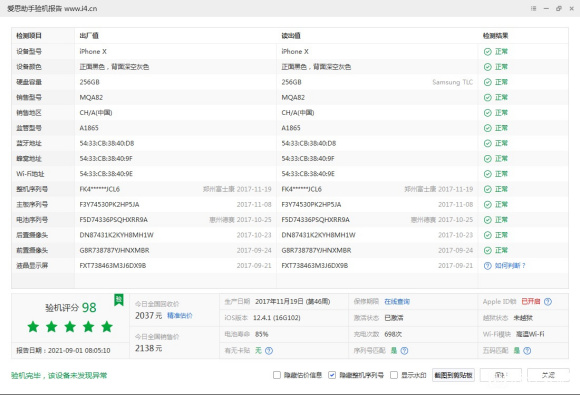Screen dimensions: 580x395
Task: Click the help icon beside 序列号匹配
Action: click(x=404, y=351)
